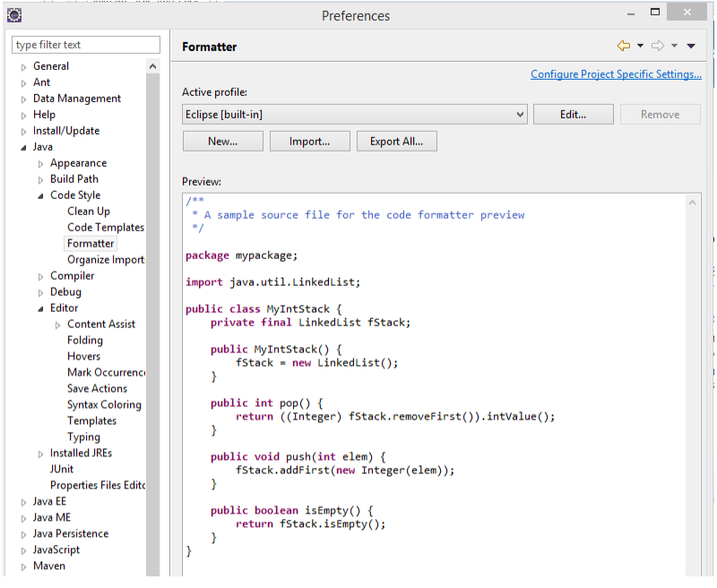Click the Import... button

[x=309, y=142]
